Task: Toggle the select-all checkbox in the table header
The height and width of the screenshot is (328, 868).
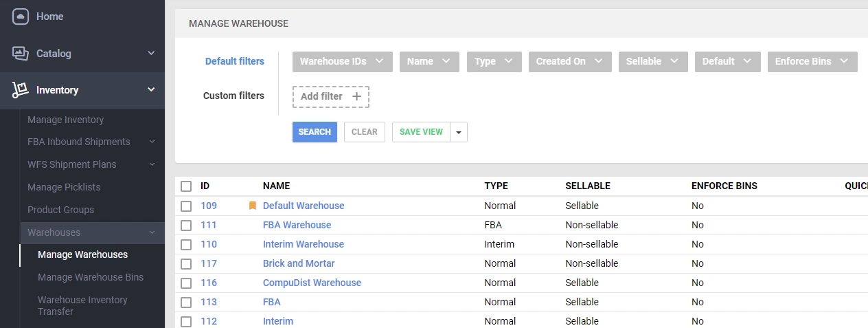Action: [x=186, y=186]
